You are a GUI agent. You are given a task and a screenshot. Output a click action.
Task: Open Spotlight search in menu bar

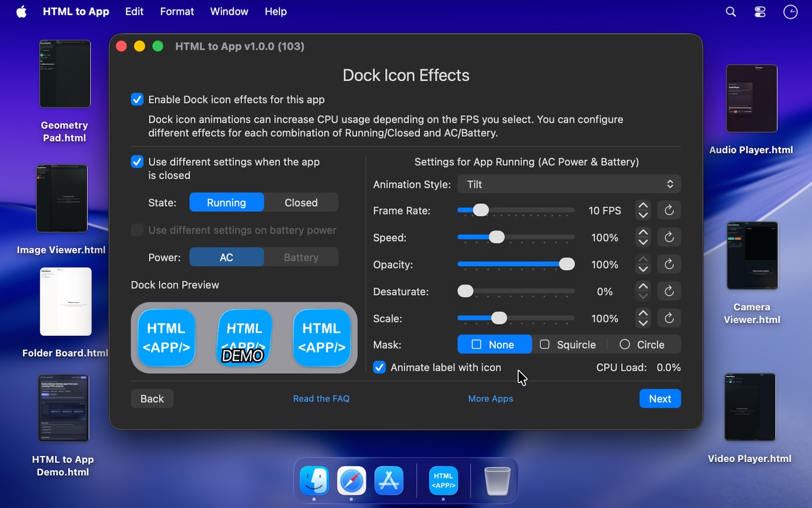(x=730, y=12)
